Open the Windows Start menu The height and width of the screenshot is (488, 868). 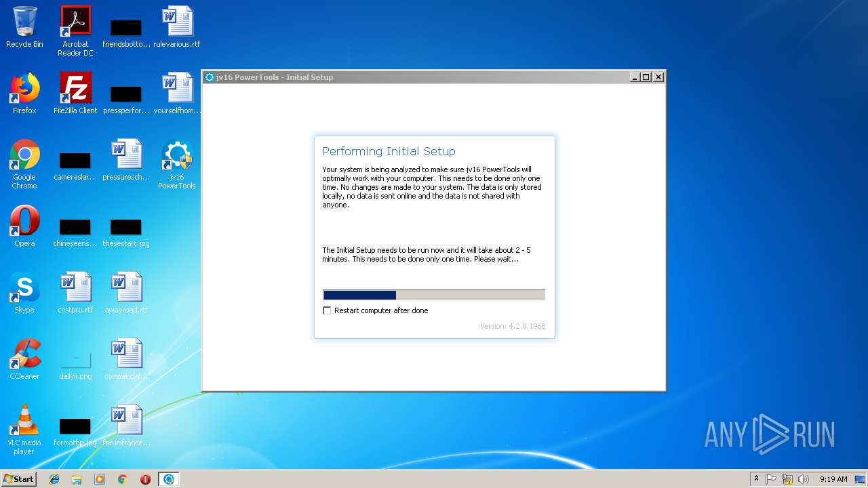point(19,479)
